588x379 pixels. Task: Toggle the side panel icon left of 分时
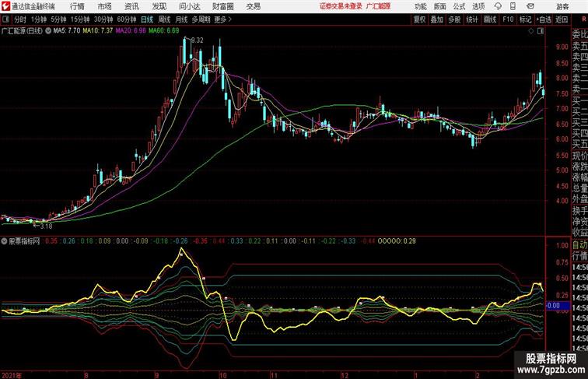pos(5,19)
